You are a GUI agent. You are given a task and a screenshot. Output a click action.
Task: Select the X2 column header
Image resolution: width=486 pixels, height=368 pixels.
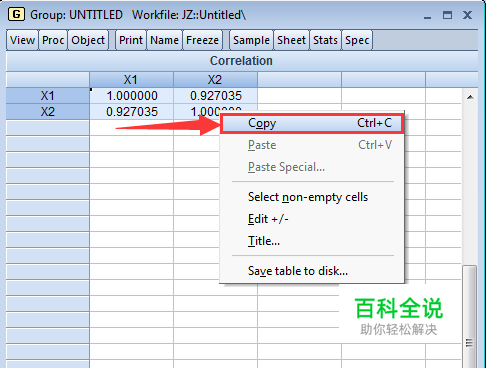point(215,80)
